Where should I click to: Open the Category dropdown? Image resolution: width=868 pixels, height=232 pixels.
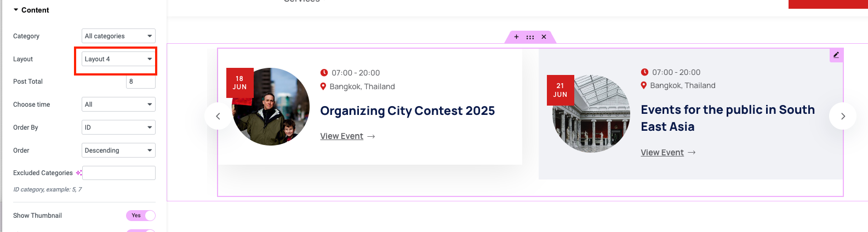point(118,36)
